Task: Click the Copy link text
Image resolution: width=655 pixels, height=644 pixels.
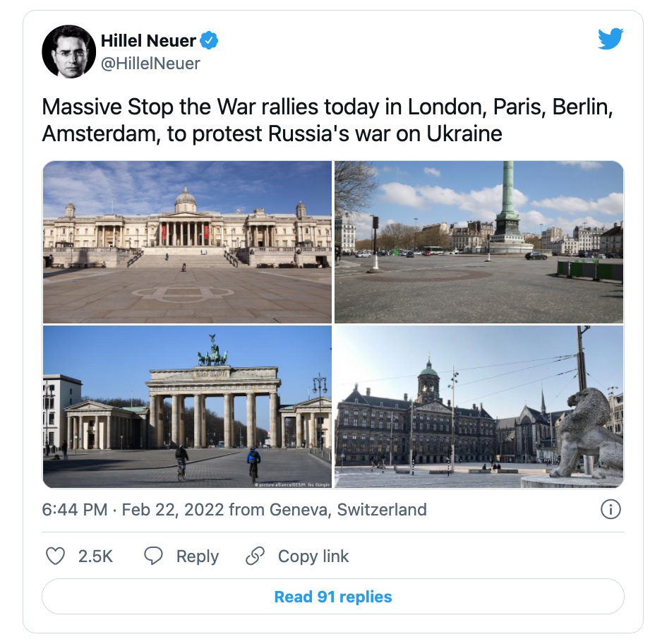Action: click(x=313, y=556)
